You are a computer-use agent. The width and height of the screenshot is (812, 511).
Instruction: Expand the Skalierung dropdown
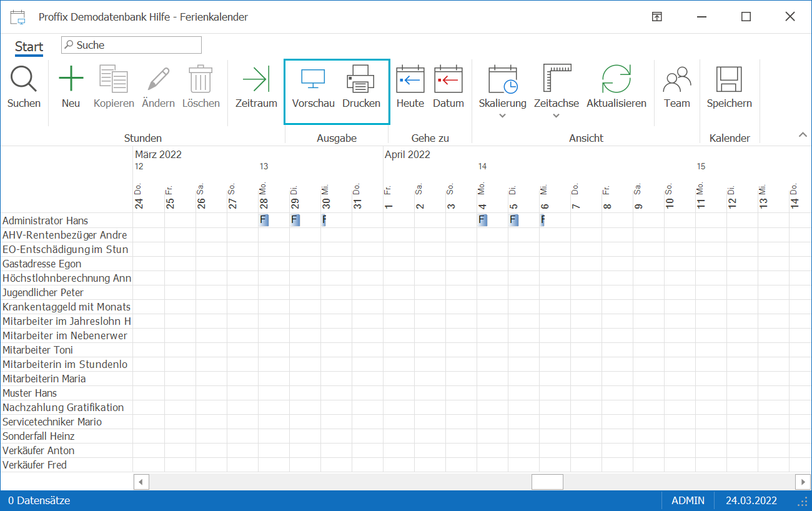(503, 116)
